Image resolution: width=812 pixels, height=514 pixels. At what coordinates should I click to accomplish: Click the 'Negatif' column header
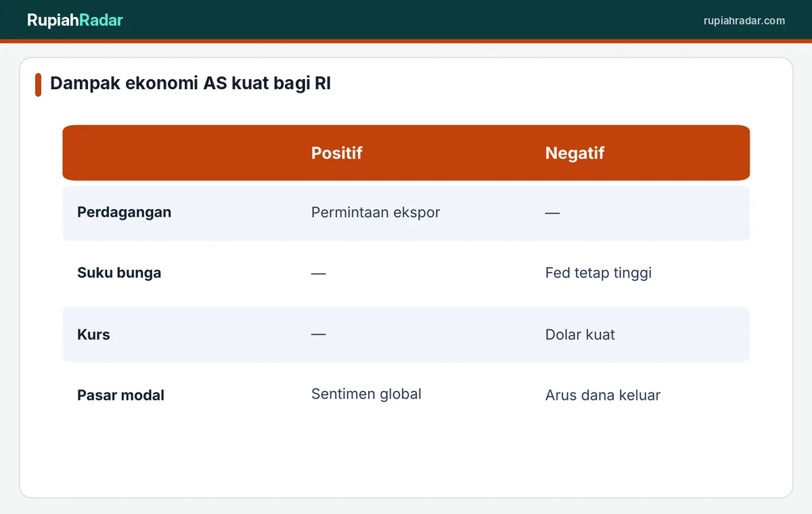[x=574, y=153]
